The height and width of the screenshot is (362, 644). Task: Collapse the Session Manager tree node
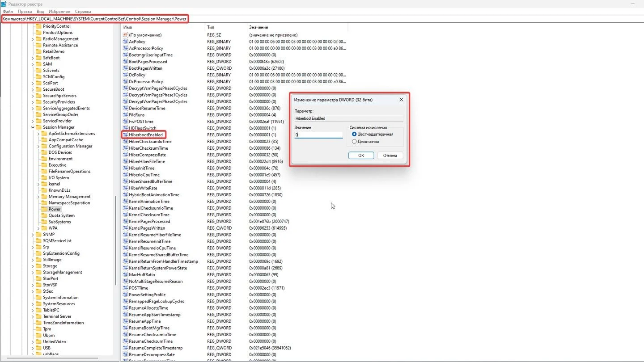coord(33,127)
